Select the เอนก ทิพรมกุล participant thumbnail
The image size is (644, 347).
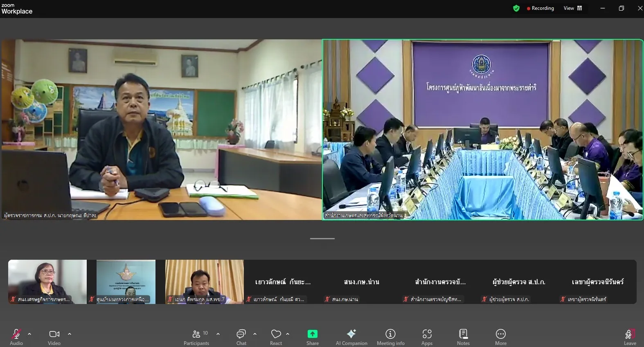204,282
